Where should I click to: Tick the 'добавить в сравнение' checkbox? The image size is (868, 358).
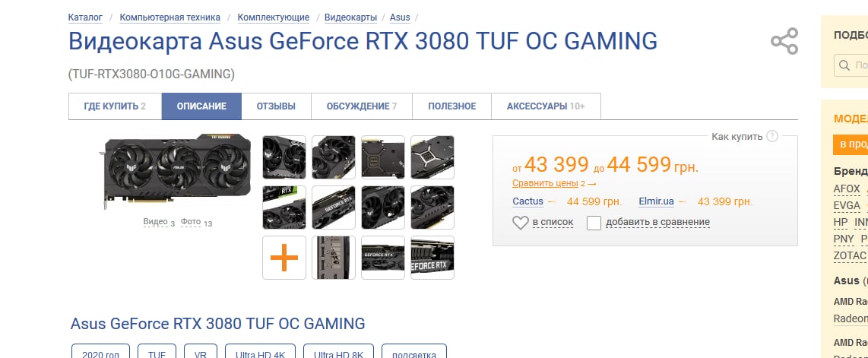pyautogui.click(x=594, y=223)
